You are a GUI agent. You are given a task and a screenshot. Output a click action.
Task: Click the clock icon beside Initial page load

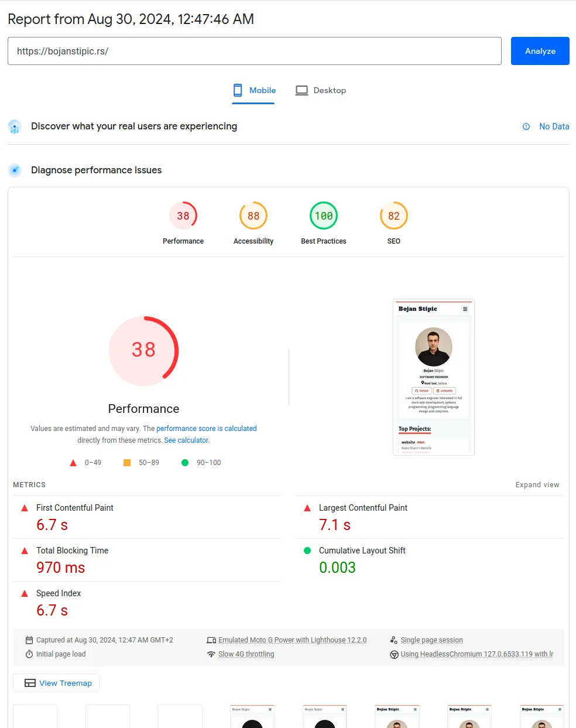click(x=29, y=654)
